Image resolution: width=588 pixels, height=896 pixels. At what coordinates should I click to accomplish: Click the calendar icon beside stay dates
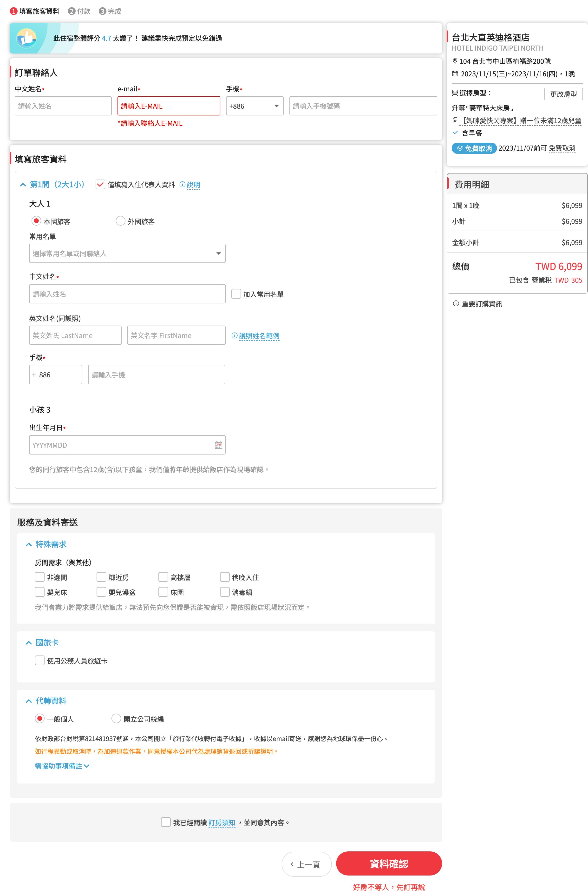click(x=455, y=74)
